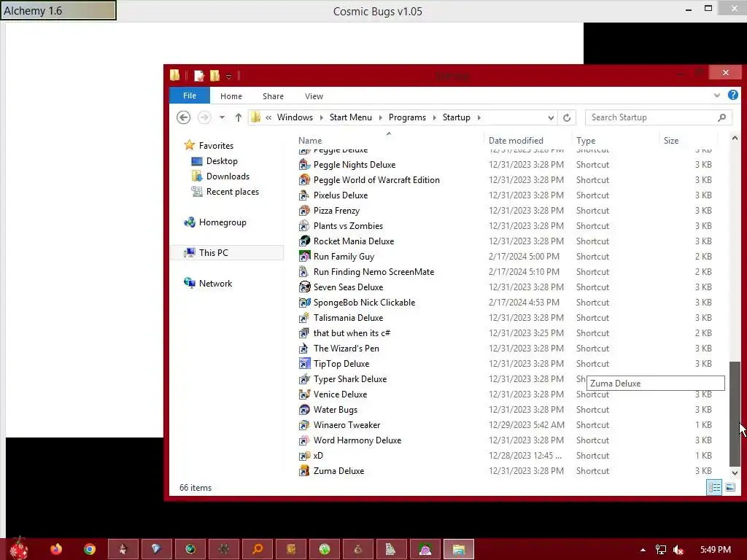This screenshot has width=747, height=560.
Task: Open the Customize Quick Access Toolbar dropdown
Action: (x=228, y=76)
